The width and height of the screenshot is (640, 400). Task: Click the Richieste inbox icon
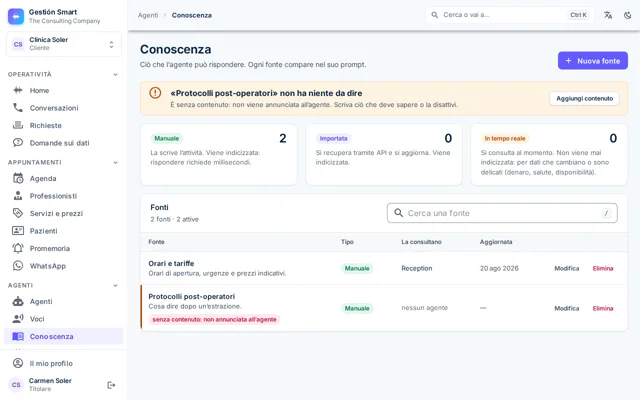[x=18, y=125]
